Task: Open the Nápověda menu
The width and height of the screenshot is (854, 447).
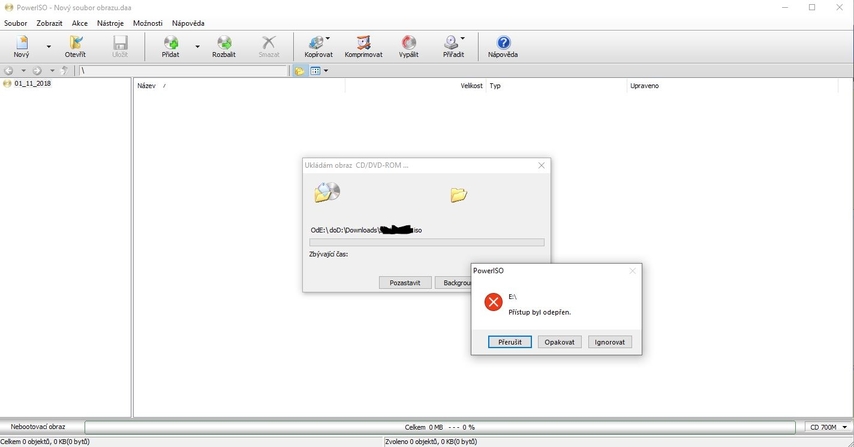Action: (188, 23)
